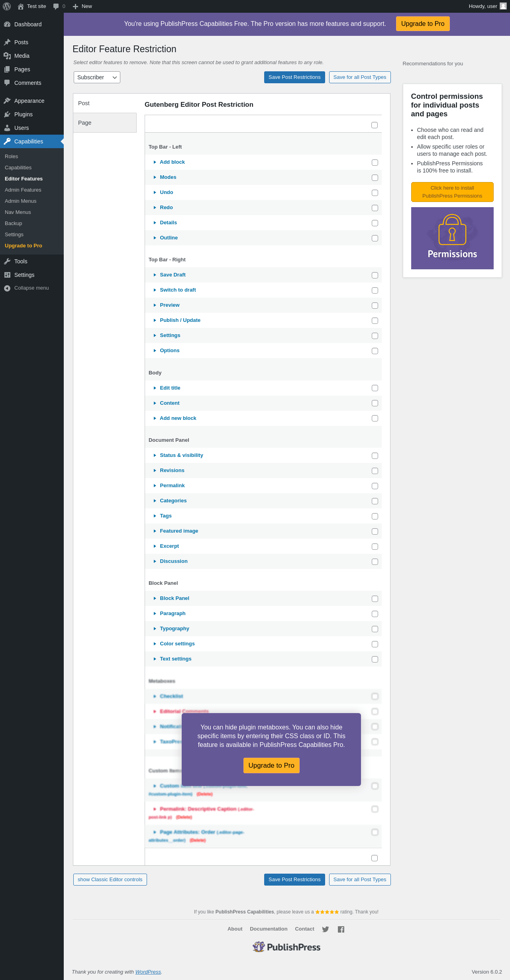
Task: Check the Edit title checkbox
Action: coord(375,388)
